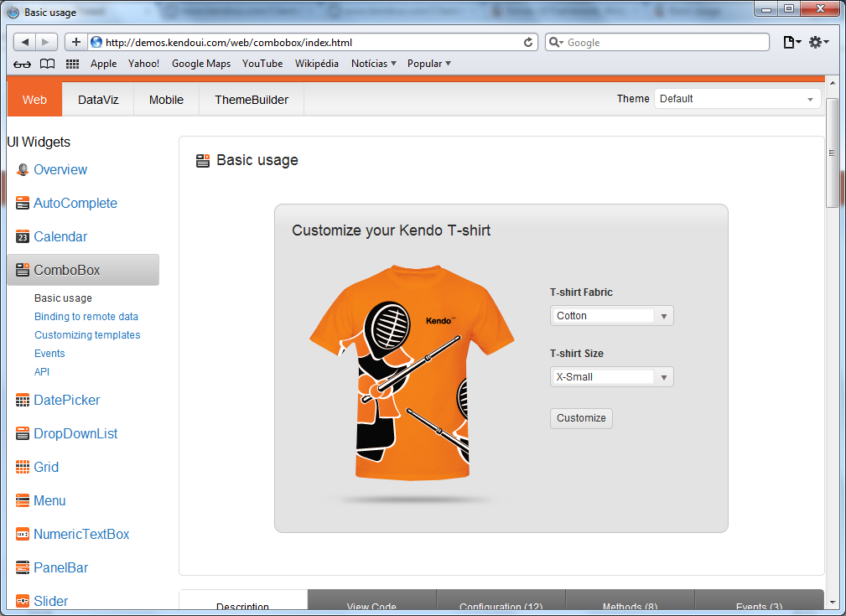Open the Apple bookmark
846x616 pixels.
[x=104, y=64]
